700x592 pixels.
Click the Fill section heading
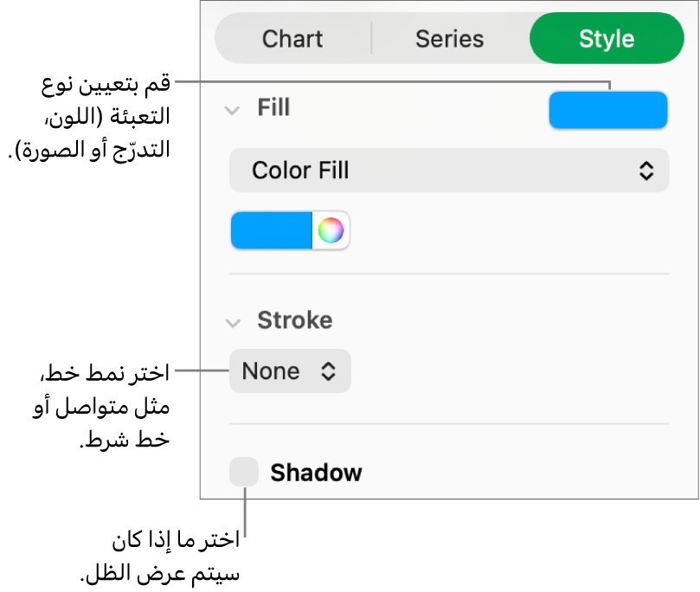(x=273, y=108)
